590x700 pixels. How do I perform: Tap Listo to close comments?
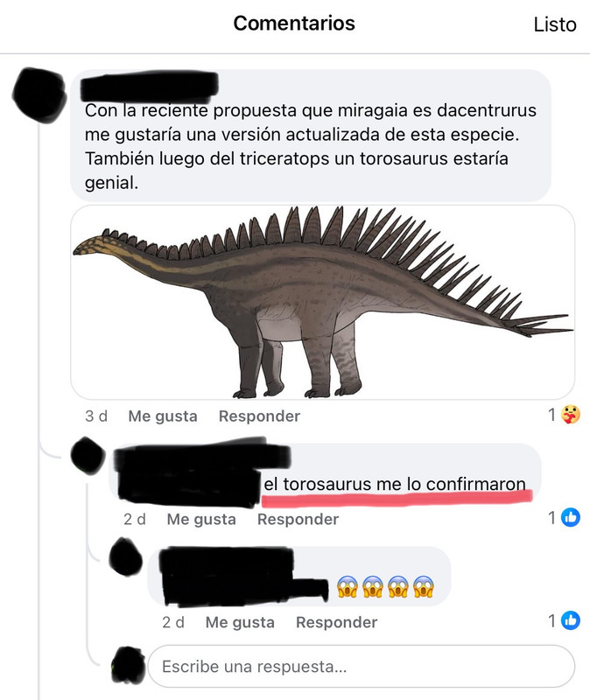555,24
